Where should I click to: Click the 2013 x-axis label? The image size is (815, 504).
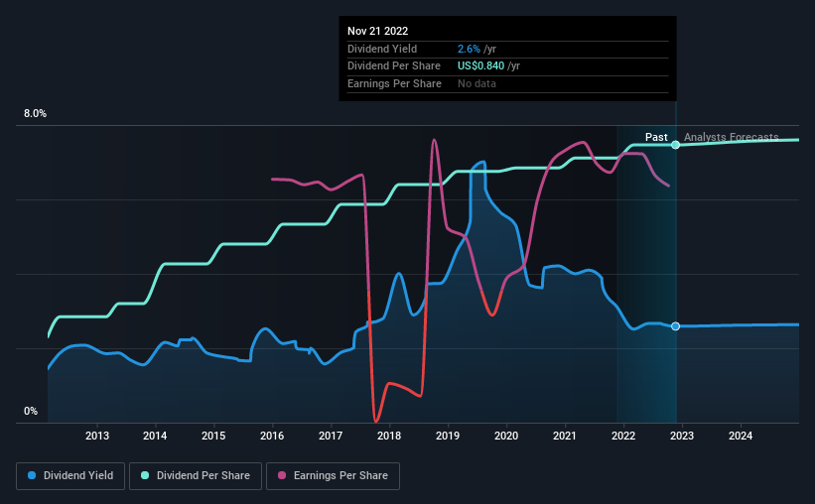click(97, 436)
